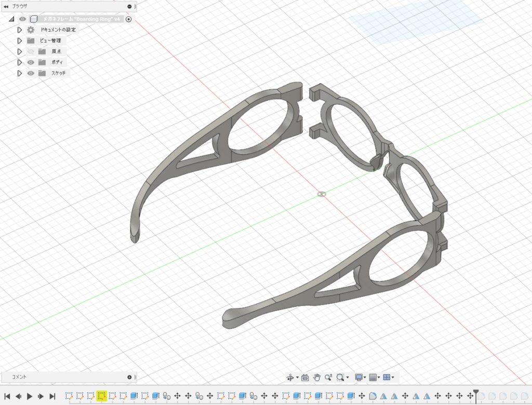Click the ブラウザ panel title
This screenshot has height=405, width=532.
(x=20, y=6)
